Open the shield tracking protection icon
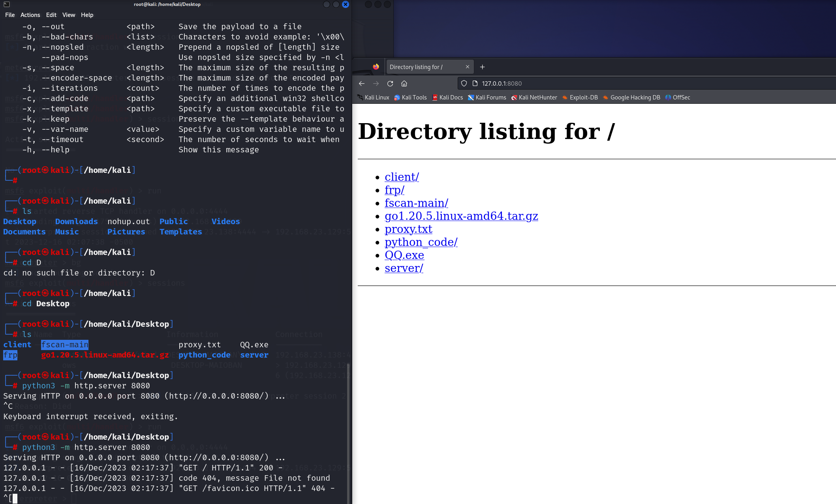 point(464,83)
